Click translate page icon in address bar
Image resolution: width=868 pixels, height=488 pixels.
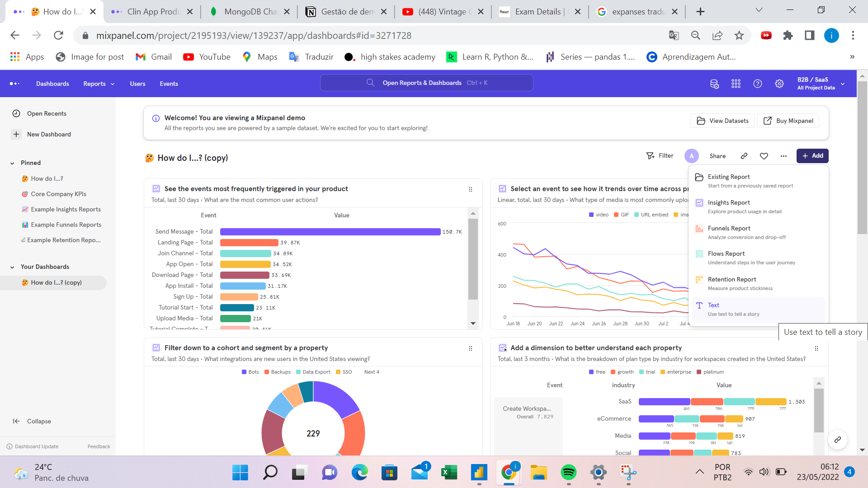coord(674,35)
